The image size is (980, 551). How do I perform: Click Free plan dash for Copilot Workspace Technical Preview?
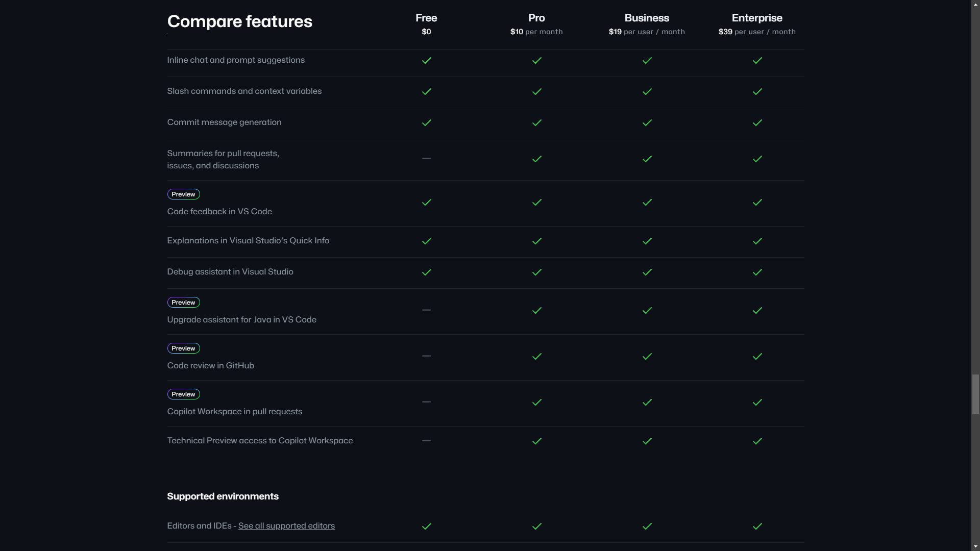click(426, 440)
